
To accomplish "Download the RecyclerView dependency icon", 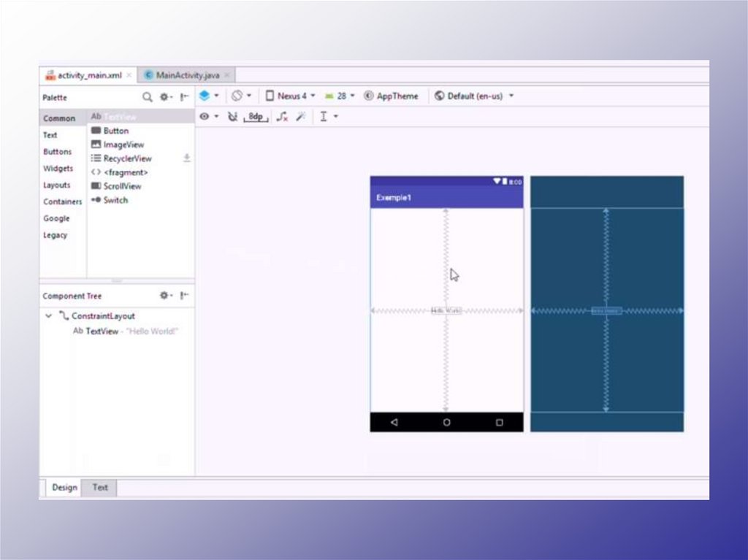I will pyautogui.click(x=187, y=158).
